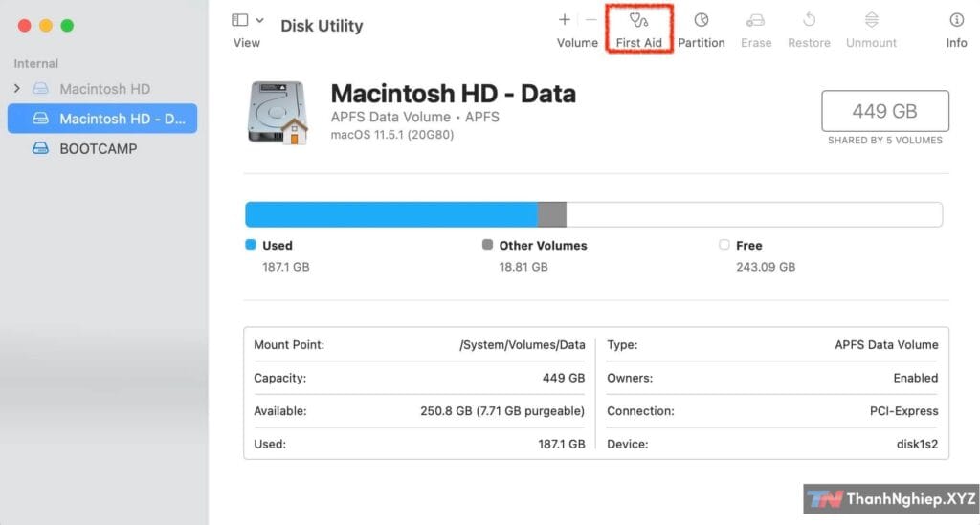
Task: Click the large hard drive home icon
Action: 278,113
